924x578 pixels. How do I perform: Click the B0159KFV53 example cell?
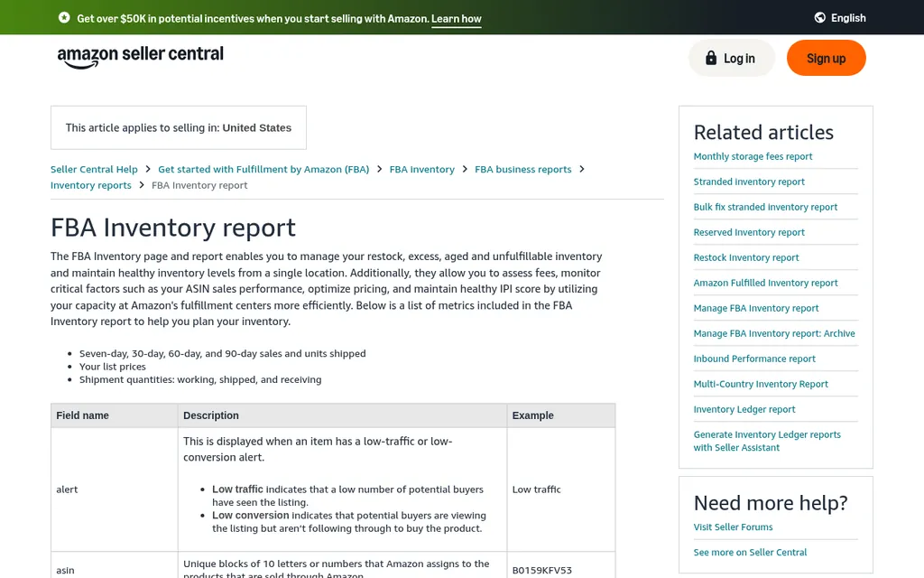tap(541, 571)
